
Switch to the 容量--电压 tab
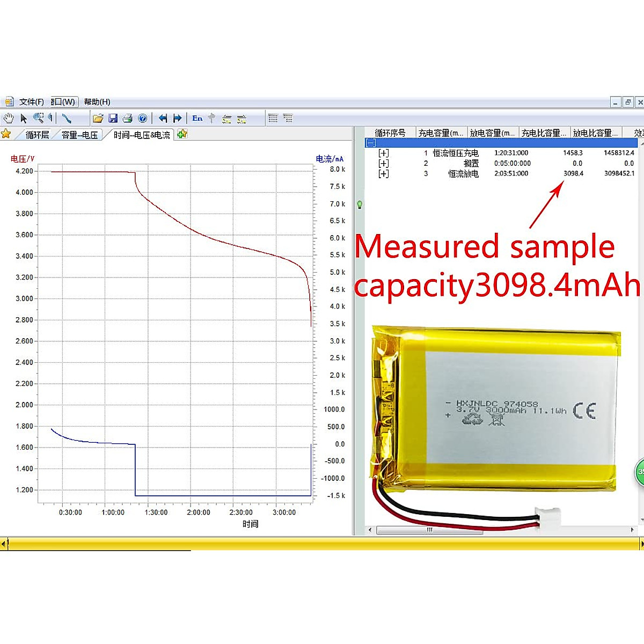79,135
